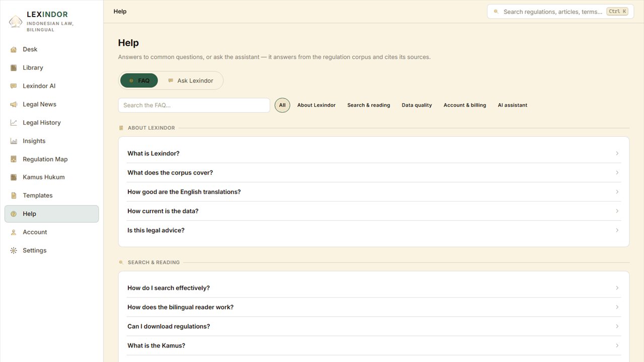Viewport: 644px width, 362px height.
Task: Click the 'What is the Kamus?' question text
Action: click(x=156, y=345)
